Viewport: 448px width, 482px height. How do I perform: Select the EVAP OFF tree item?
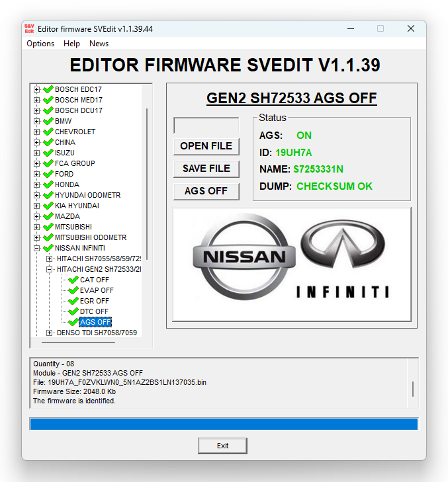tap(97, 290)
